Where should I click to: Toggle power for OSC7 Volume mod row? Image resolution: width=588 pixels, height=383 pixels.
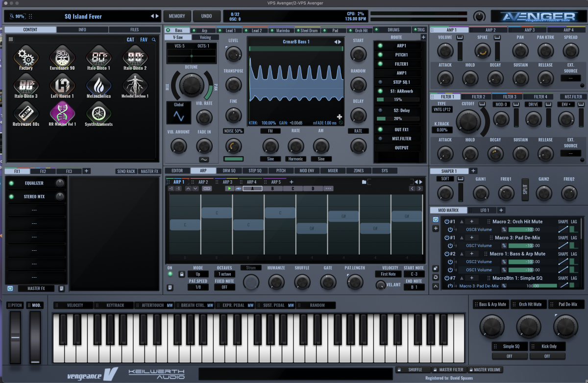(x=450, y=245)
